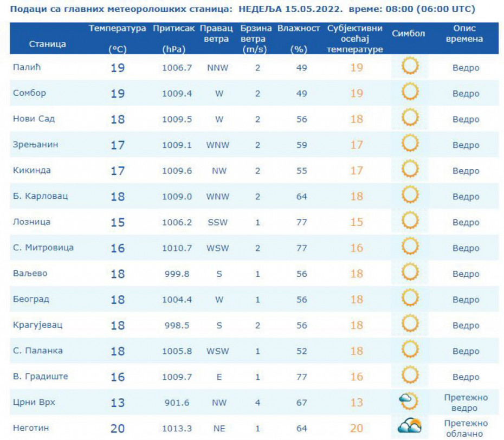Click the sun symbol in Лозница row
The image size is (504, 440).
(410, 220)
